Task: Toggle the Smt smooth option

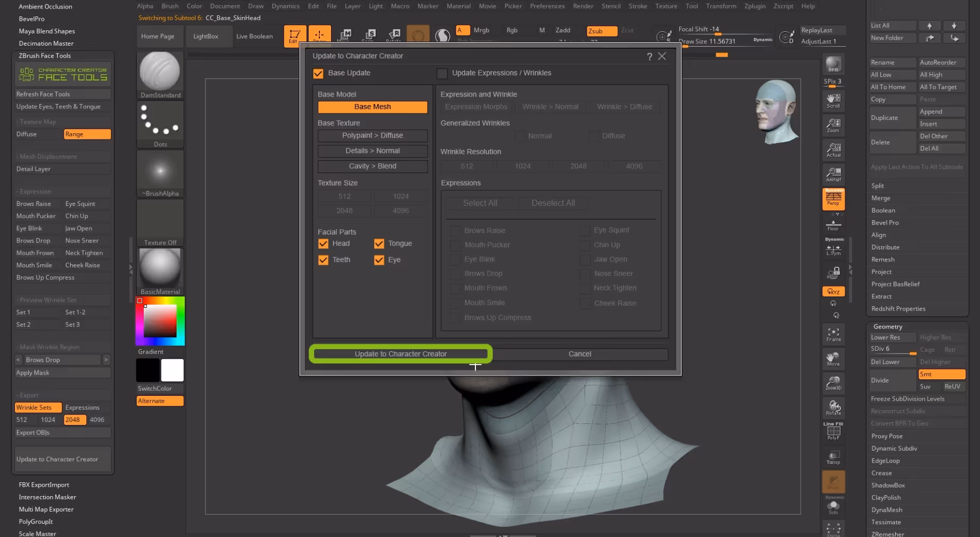Action: (x=941, y=374)
